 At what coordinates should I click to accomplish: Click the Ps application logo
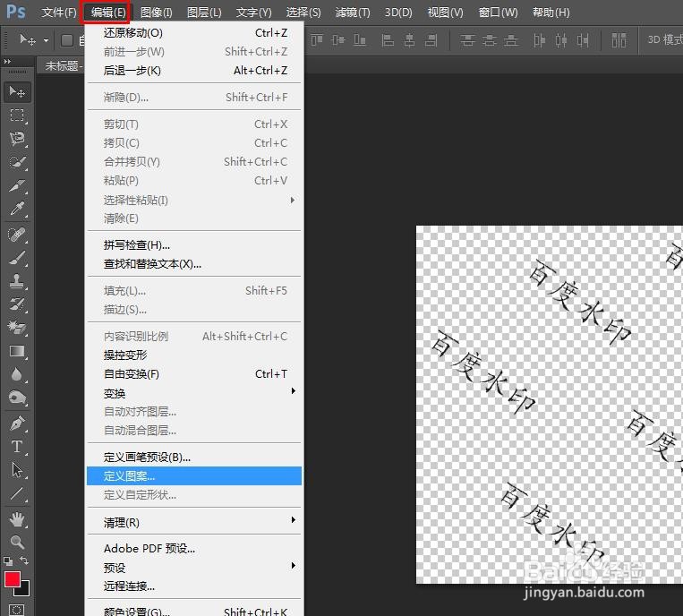pyautogui.click(x=16, y=12)
